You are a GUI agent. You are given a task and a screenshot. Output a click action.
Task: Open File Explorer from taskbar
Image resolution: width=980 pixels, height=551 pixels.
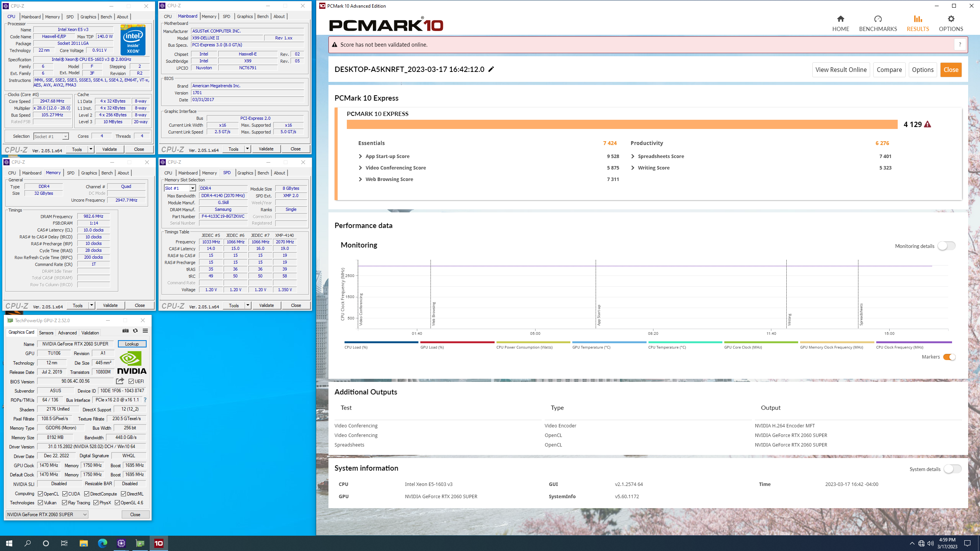point(83,543)
